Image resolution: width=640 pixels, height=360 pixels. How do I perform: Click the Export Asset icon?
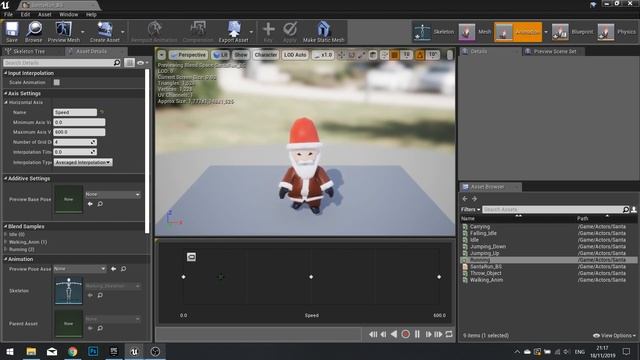tap(233, 32)
